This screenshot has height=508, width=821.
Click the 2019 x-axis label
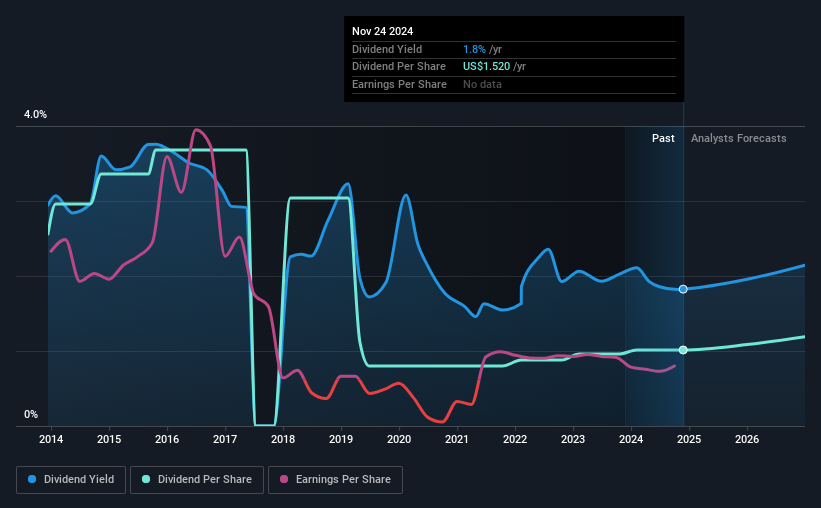(x=341, y=439)
